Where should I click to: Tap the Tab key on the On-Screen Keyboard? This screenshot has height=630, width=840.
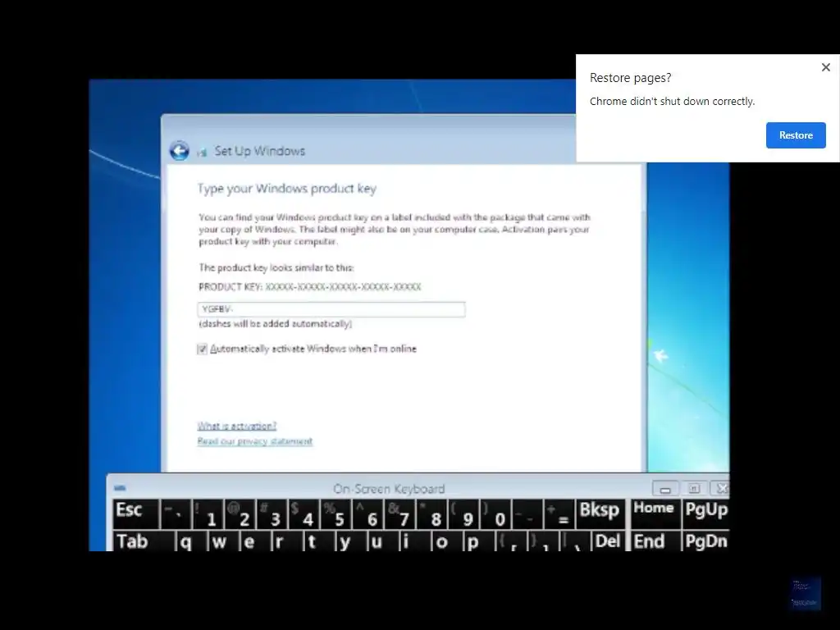(x=144, y=541)
